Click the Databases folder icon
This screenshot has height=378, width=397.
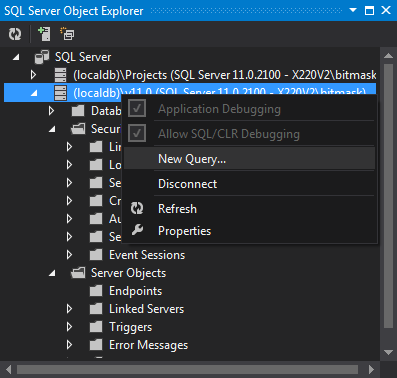(x=78, y=111)
